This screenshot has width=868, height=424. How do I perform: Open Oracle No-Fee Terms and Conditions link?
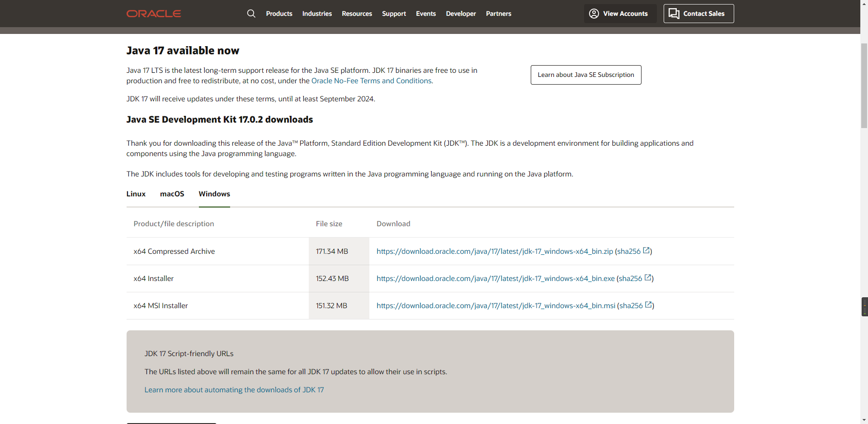pyautogui.click(x=371, y=81)
